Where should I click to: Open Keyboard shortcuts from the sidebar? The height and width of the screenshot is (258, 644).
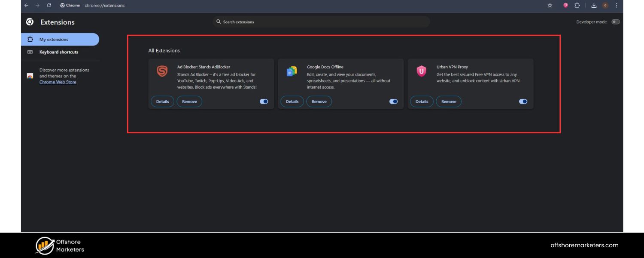pyautogui.click(x=58, y=52)
